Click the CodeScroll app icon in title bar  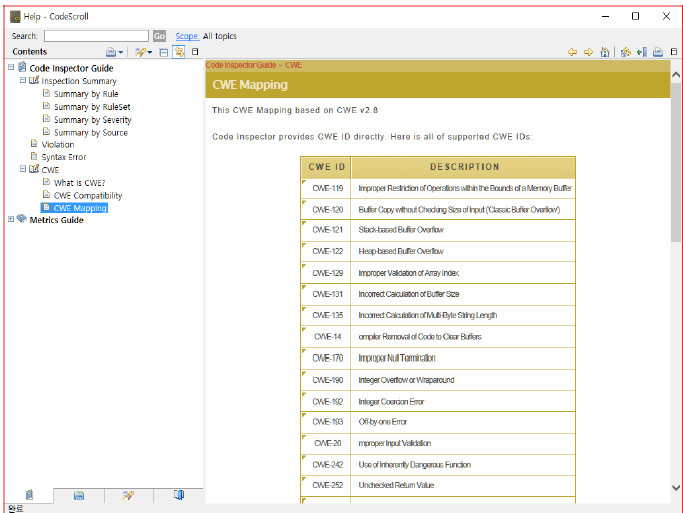(x=15, y=17)
